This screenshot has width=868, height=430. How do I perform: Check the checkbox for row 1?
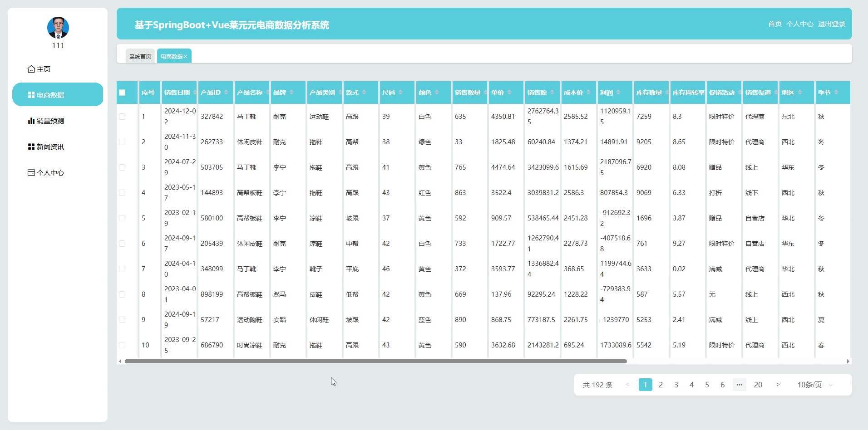[x=122, y=117]
